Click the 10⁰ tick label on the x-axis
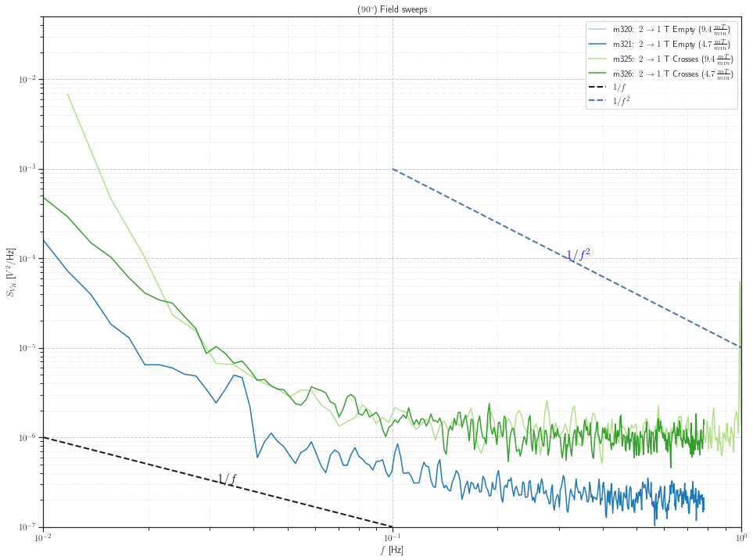Image resolution: width=753 pixels, height=560 pixels. pos(740,537)
